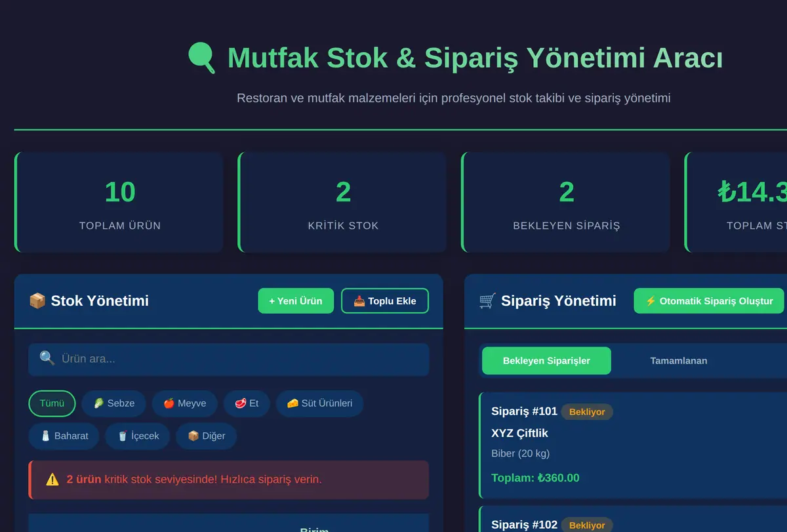The image size is (787, 532).
Task: Focus the Ürün ara search field
Action: click(x=229, y=359)
